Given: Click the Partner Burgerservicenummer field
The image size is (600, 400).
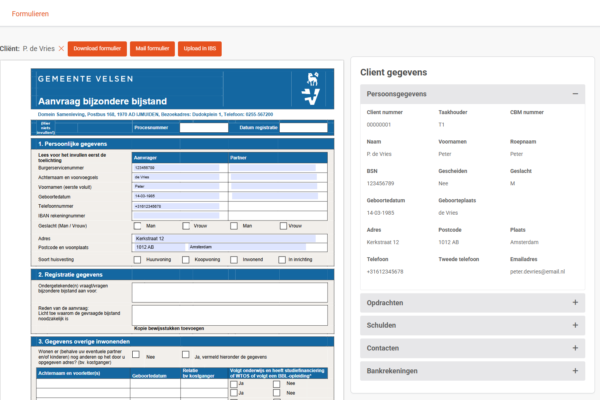Looking at the screenshot, I should [273, 168].
